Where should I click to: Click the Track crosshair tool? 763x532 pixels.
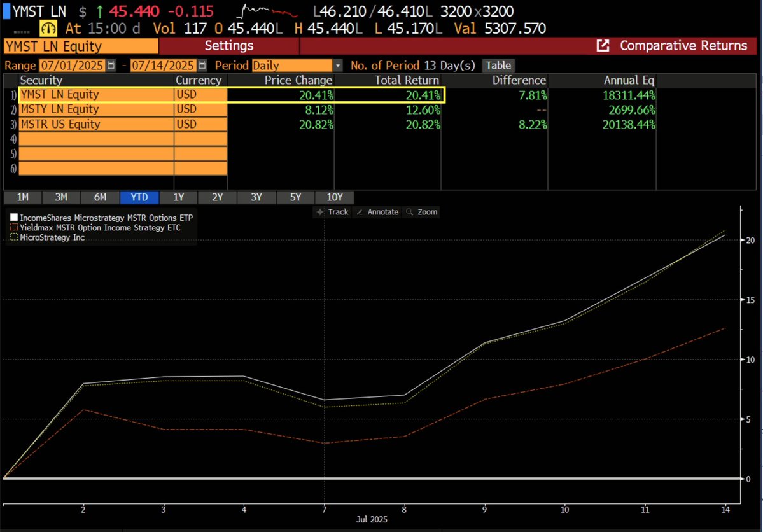coord(333,212)
